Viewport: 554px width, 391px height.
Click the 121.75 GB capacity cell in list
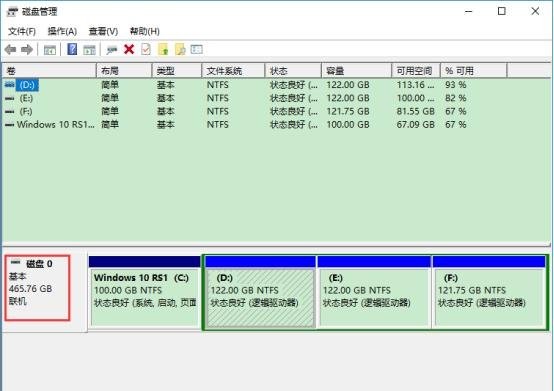(348, 112)
